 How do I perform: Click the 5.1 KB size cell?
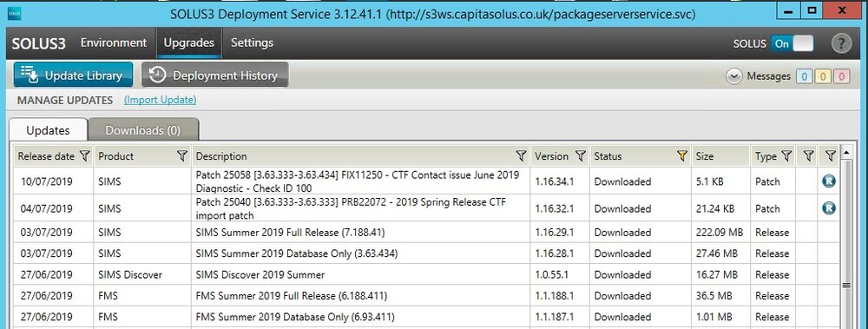720,181
